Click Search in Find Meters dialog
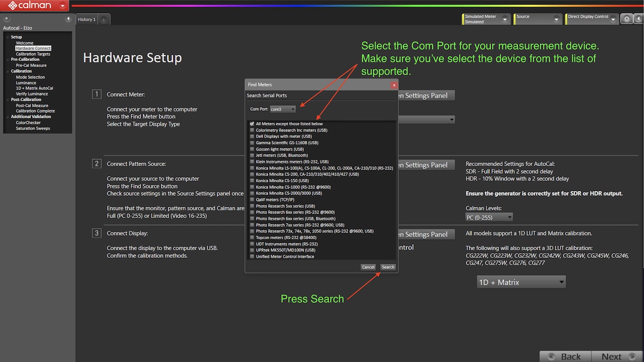 point(388,267)
